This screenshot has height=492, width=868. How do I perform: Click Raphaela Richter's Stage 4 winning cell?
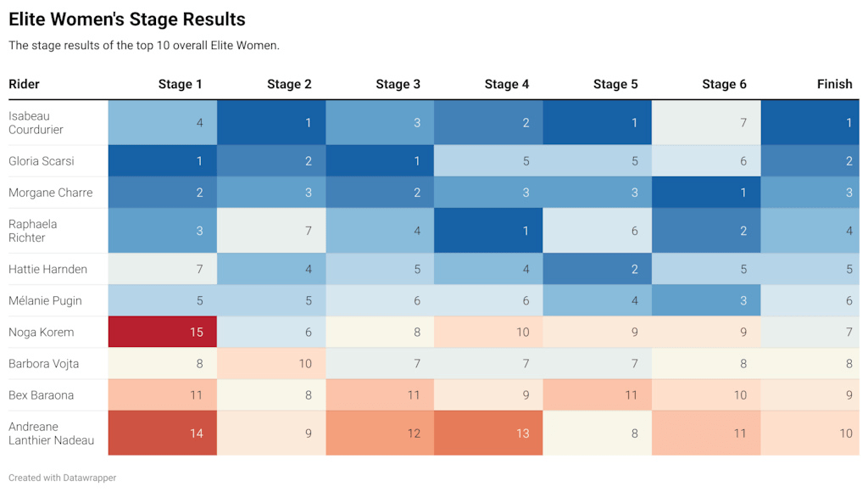pyautogui.click(x=488, y=231)
